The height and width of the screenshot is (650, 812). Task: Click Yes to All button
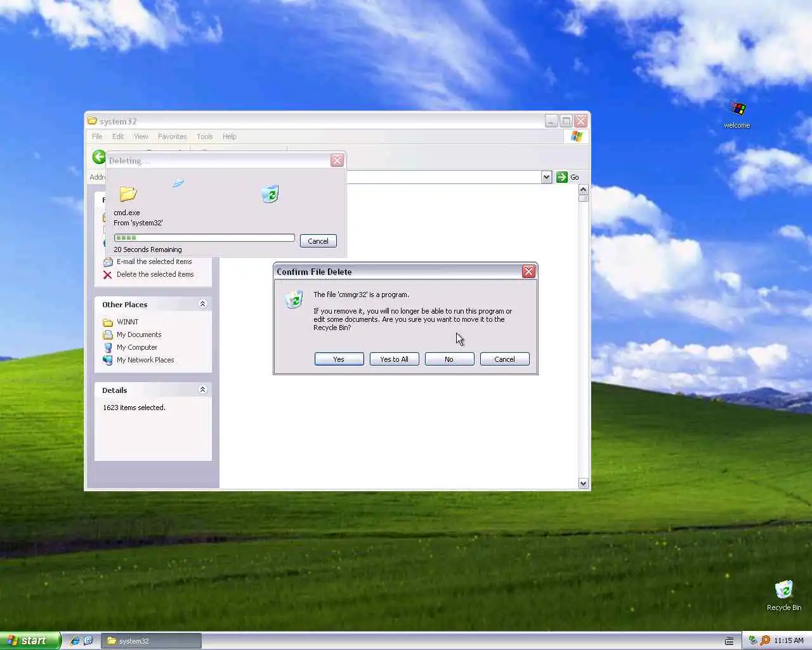pos(394,359)
